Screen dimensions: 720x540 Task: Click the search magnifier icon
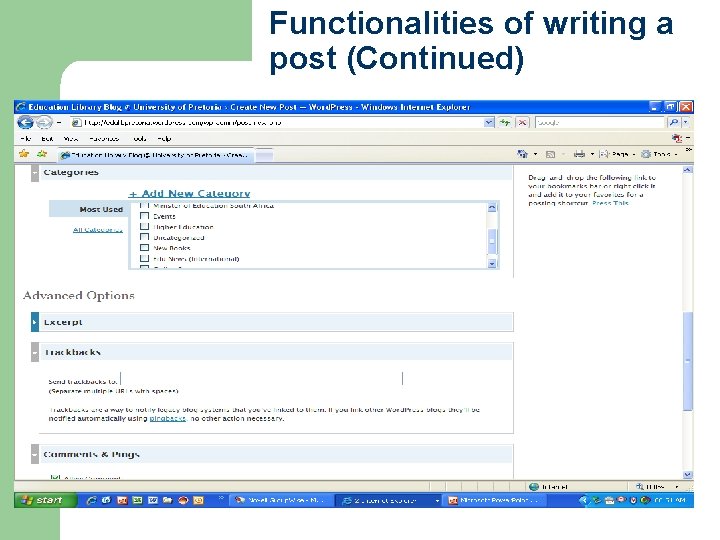pos(674,123)
